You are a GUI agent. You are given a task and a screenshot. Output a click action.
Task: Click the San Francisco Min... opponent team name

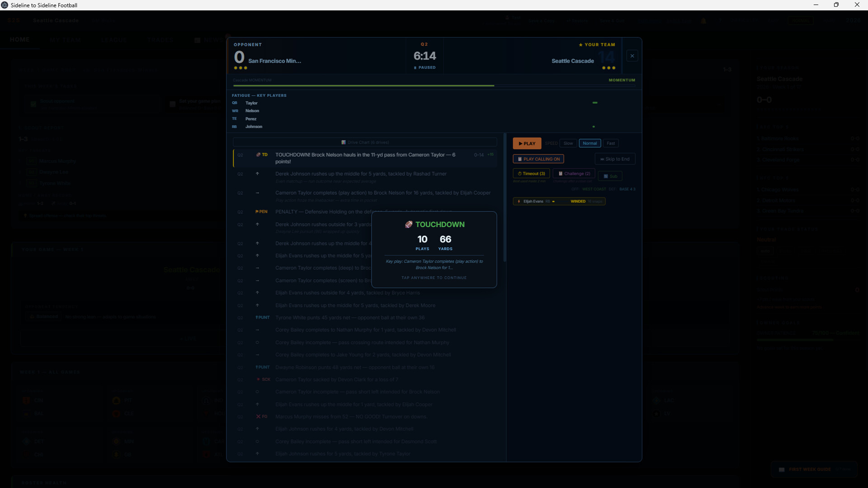pos(274,61)
